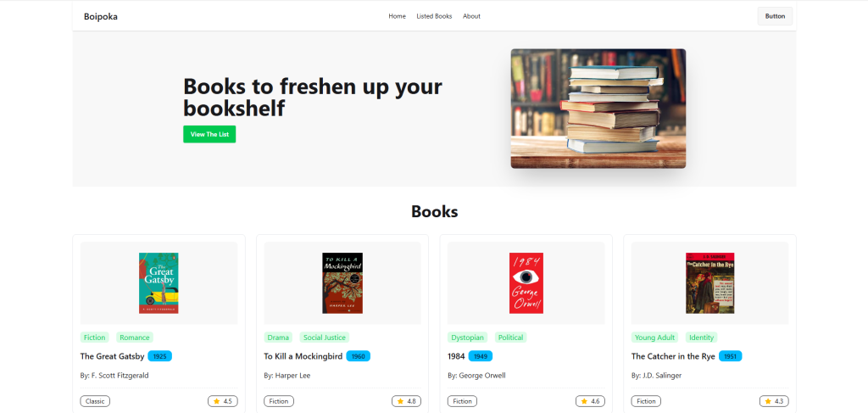Click the star rating badge showing 4.8
This screenshot has height=413, width=868.
tap(406, 401)
